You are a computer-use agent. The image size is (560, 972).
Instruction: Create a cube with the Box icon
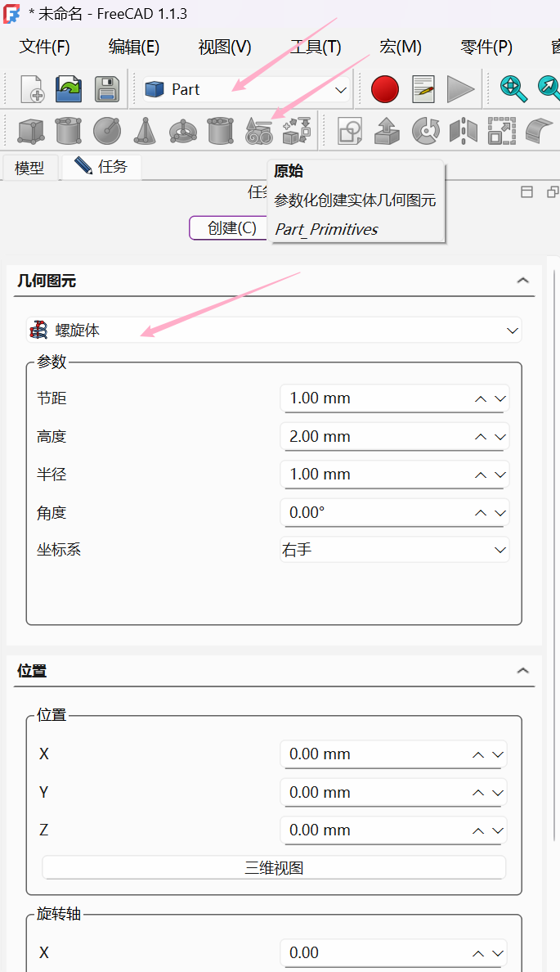[x=30, y=131]
